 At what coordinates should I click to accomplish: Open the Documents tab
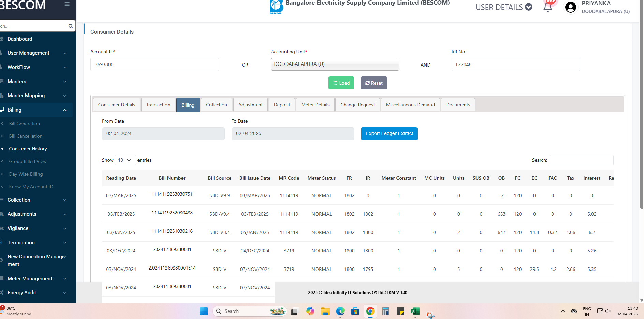coord(458,105)
